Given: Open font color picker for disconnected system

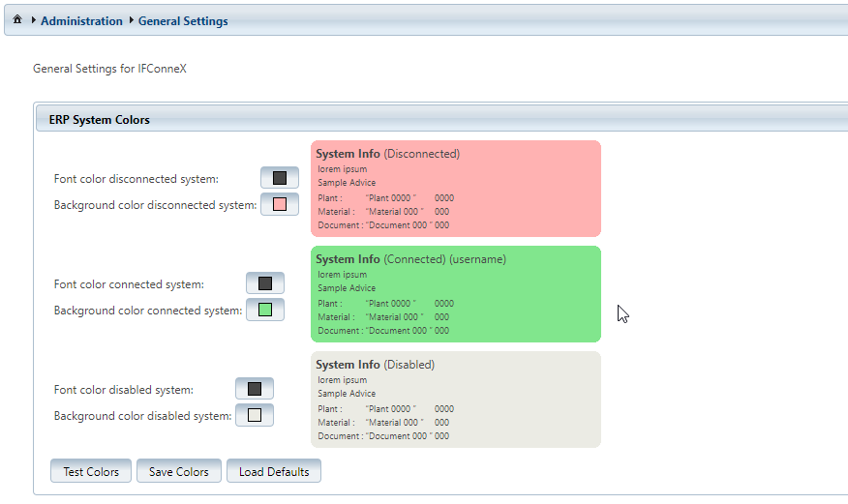Looking at the screenshot, I should [280, 178].
